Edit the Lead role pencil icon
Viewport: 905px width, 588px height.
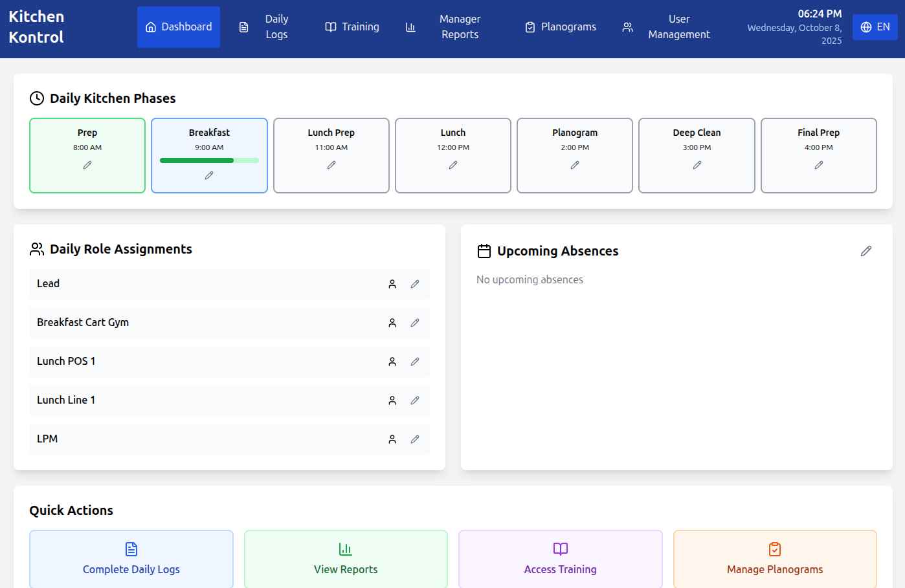pos(415,284)
